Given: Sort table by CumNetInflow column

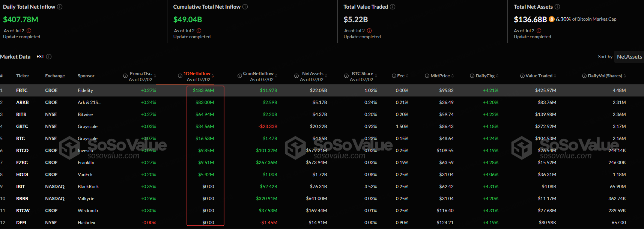Looking at the screenshot, I should (258, 74).
